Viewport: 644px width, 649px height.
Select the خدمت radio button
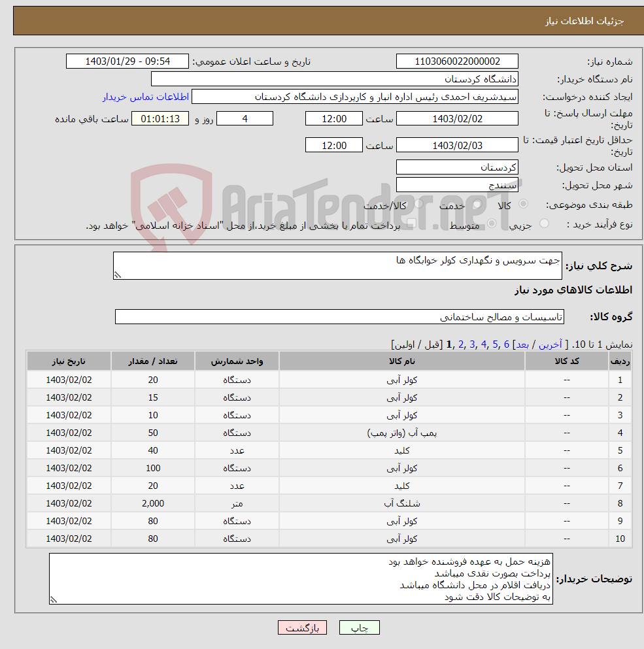tap(477, 204)
